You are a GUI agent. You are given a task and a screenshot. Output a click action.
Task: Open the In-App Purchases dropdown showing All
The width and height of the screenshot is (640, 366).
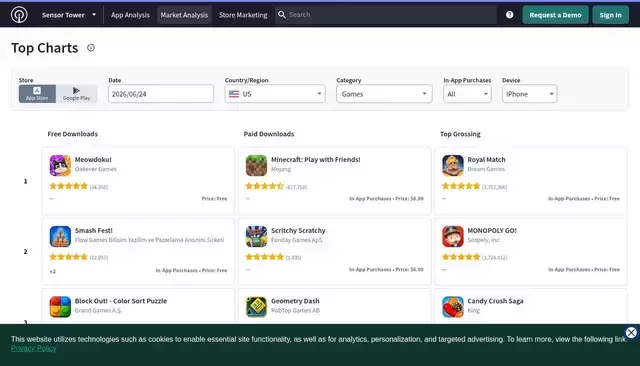click(467, 94)
